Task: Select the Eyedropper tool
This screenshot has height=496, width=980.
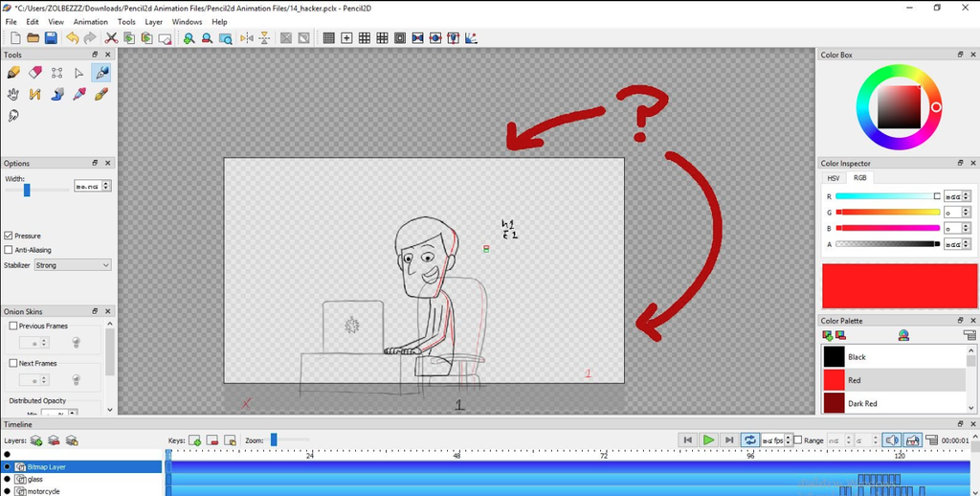Action: [78, 95]
